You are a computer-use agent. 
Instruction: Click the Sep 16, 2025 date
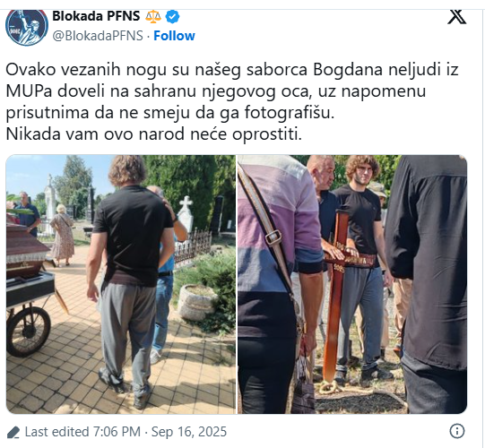coord(189,432)
